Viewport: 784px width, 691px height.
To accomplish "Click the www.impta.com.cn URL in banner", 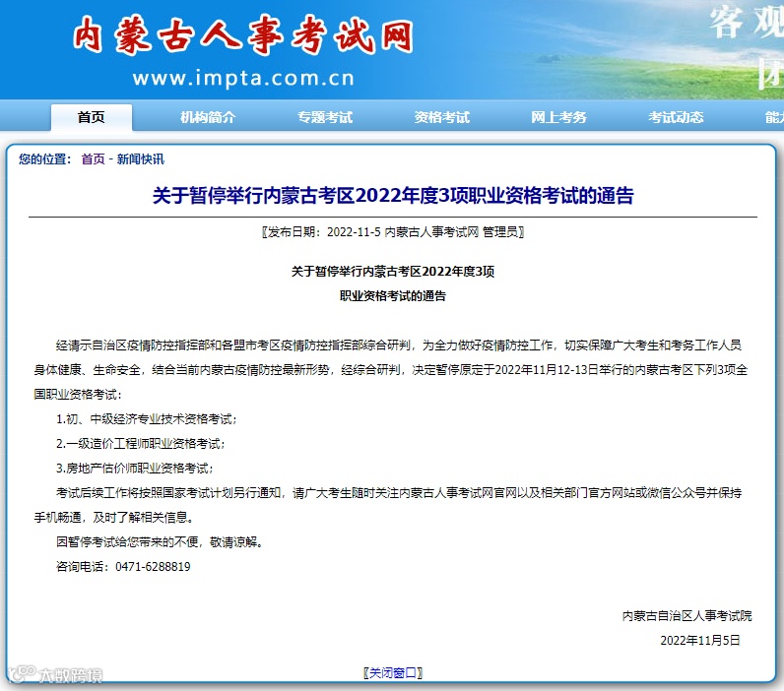I will 243,79.
